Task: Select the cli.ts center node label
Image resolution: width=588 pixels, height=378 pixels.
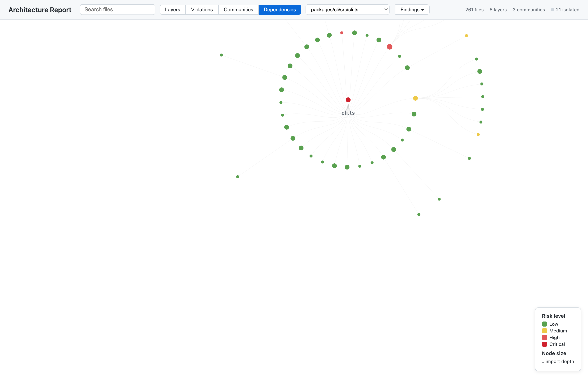Action: point(348,113)
